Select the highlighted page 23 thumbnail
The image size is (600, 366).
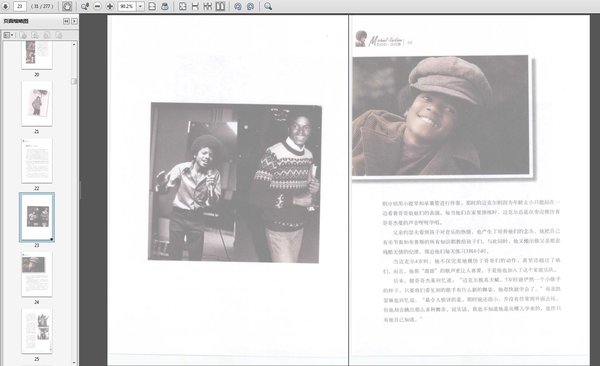37,217
